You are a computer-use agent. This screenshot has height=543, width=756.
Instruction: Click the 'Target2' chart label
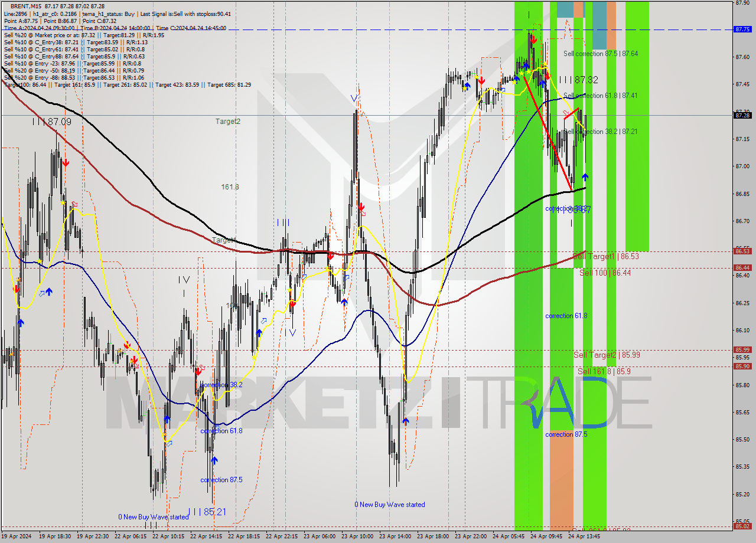point(228,121)
